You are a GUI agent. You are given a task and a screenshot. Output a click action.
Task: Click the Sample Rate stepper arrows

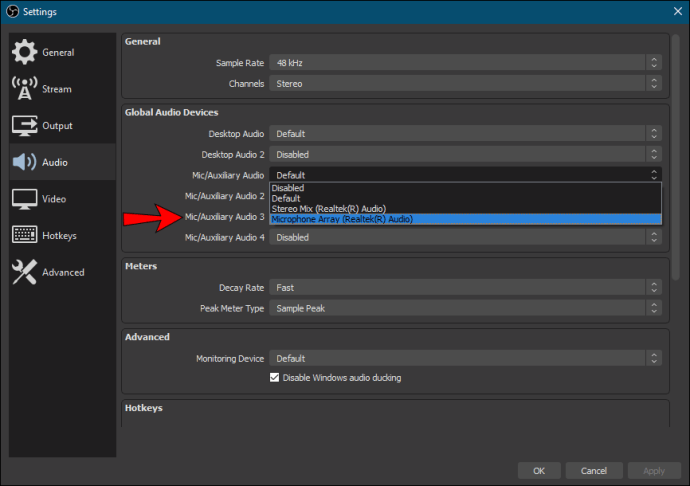[654, 63]
